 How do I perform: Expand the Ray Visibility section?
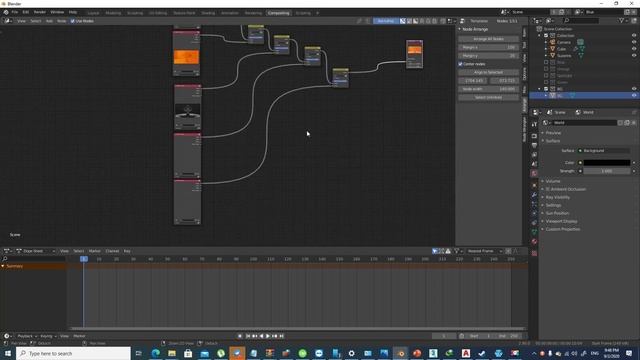(x=558, y=197)
